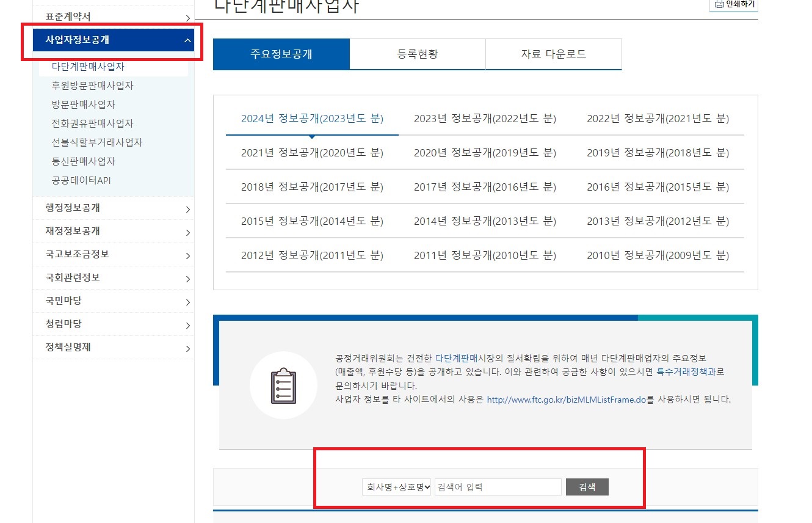Select 2024년 정보공개(2023년도 분)
Image resolution: width=812 pixels, height=523 pixels.
point(312,119)
